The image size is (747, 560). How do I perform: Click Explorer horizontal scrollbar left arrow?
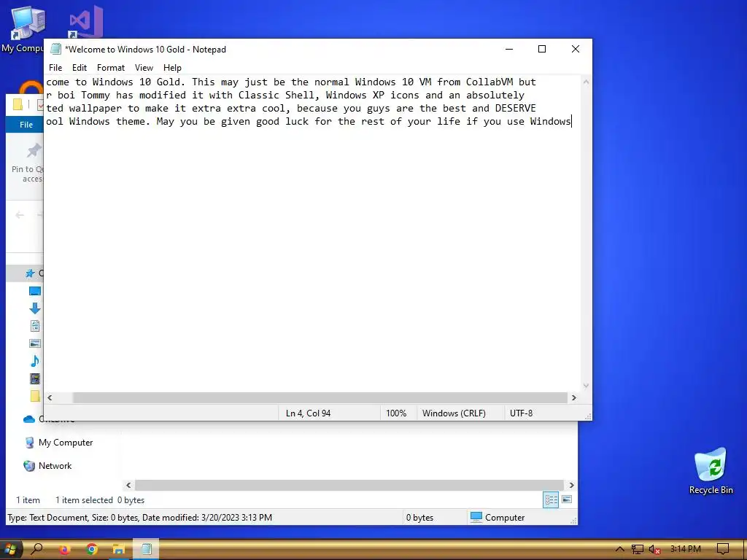[x=128, y=485]
